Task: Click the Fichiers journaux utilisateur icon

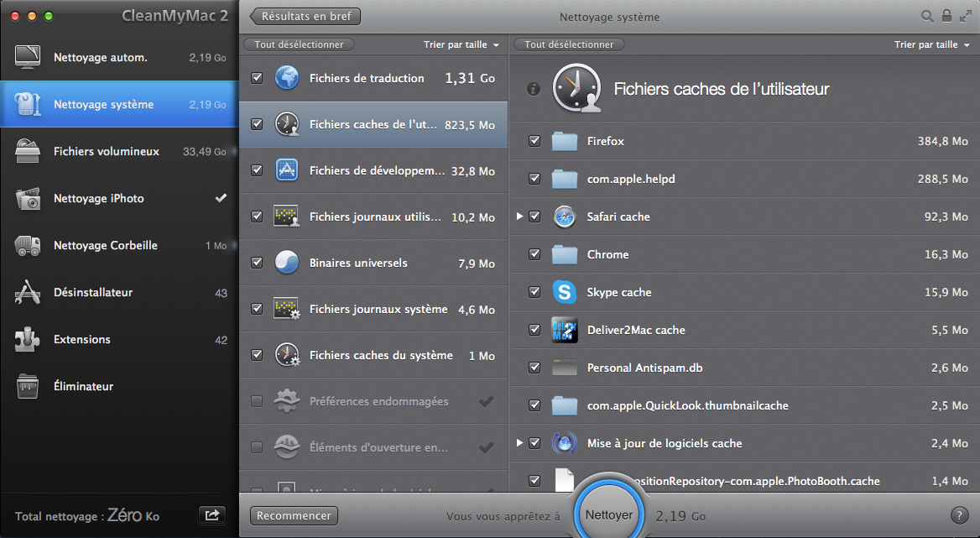Action: [x=287, y=217]
